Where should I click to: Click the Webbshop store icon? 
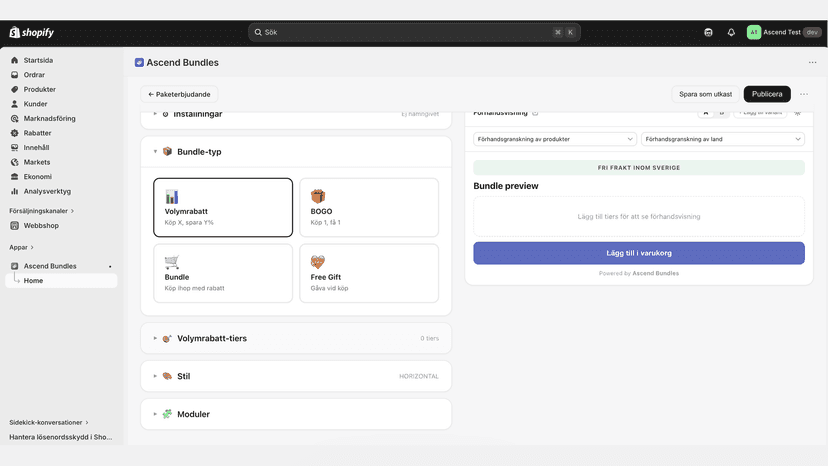click(x=14, y=226)
